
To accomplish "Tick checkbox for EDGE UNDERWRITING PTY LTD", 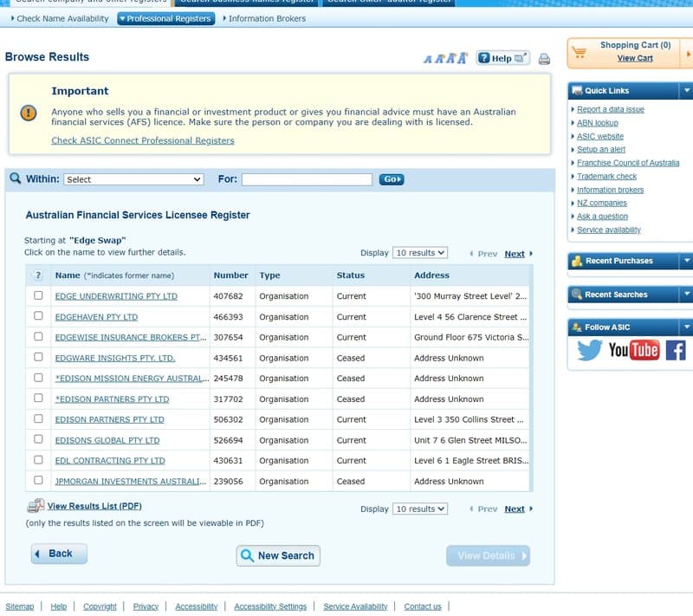I will (38, 295).
